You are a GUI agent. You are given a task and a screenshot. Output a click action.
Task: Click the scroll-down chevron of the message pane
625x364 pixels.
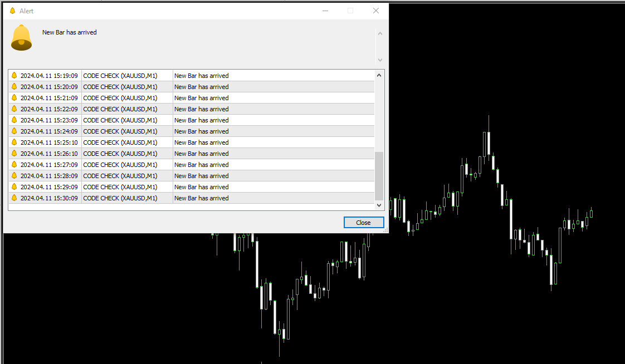click(x=380, y=60)
